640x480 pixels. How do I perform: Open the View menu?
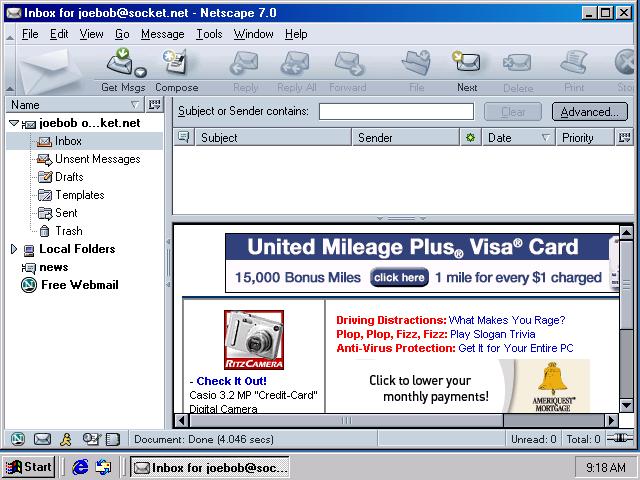[91, 34]
